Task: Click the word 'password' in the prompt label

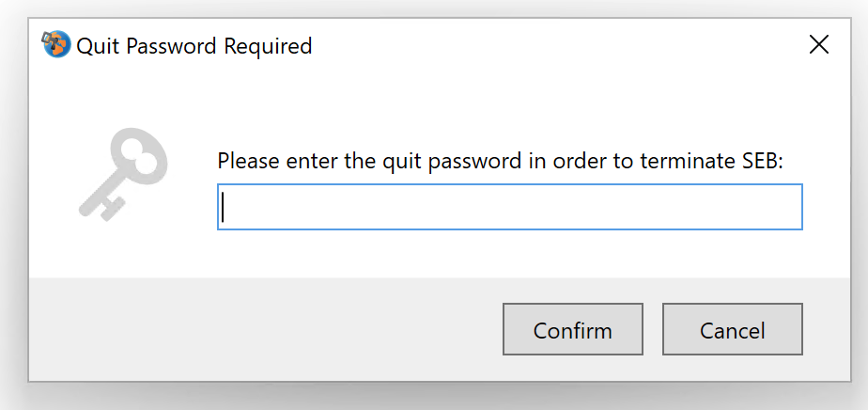Action: [x=472, y=162]
